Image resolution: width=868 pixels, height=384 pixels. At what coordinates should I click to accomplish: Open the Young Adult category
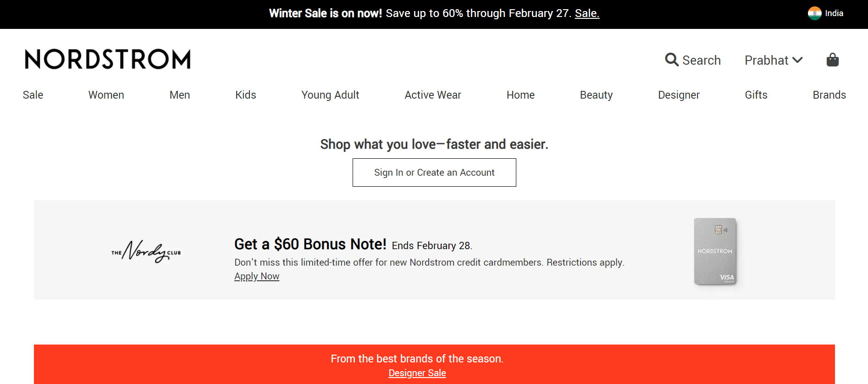[x=330, y=95]
